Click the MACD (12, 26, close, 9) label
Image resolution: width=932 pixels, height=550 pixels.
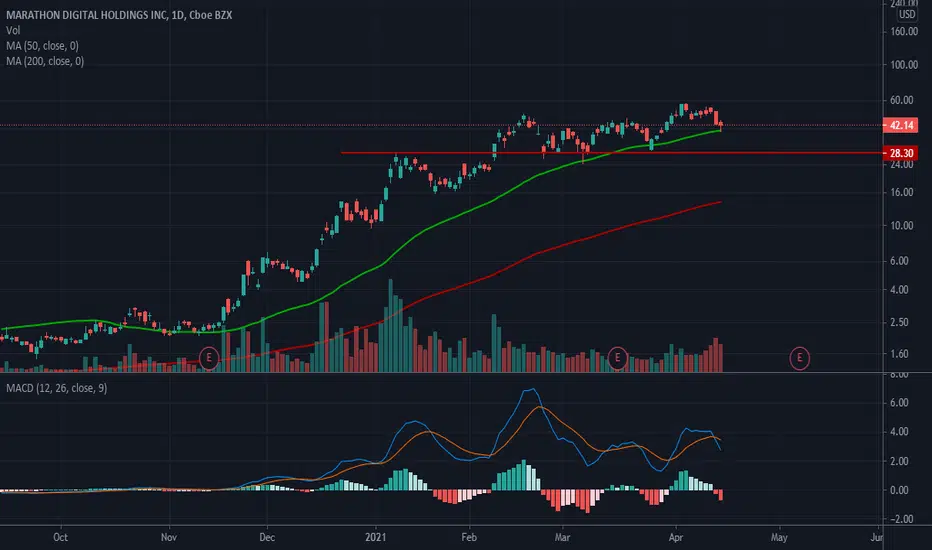point(56,388)
